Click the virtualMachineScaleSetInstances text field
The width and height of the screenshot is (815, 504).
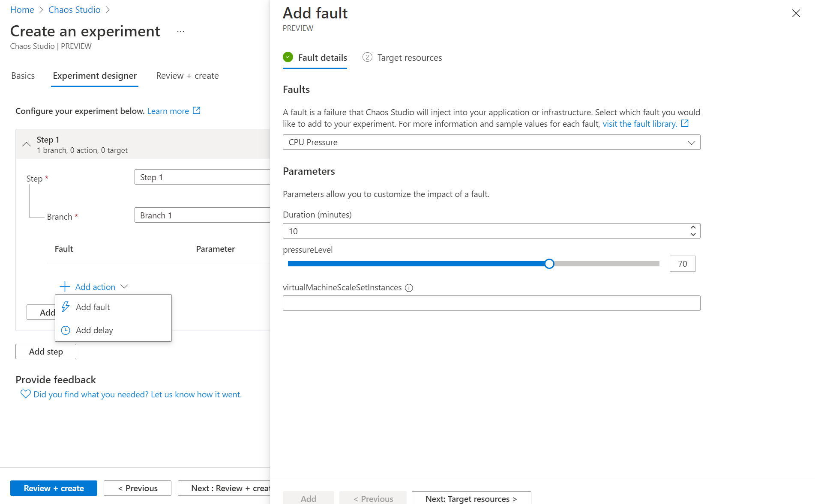click(491, 303)
